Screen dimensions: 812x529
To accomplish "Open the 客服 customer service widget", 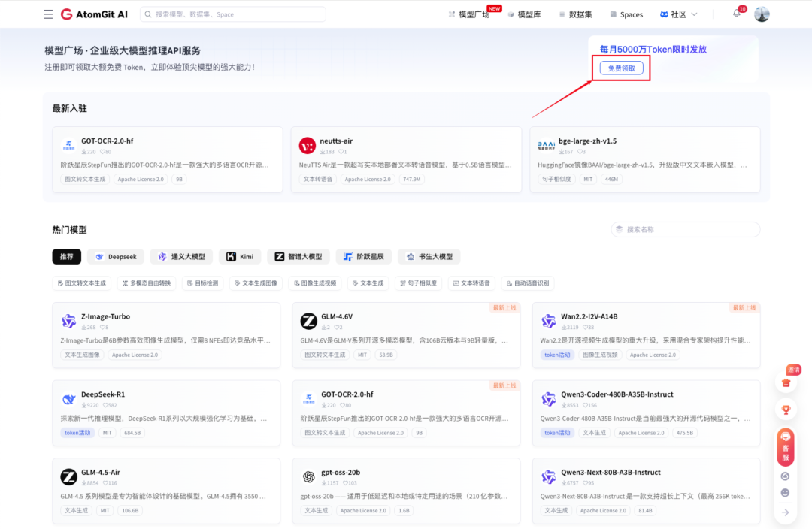I will 785,447.
